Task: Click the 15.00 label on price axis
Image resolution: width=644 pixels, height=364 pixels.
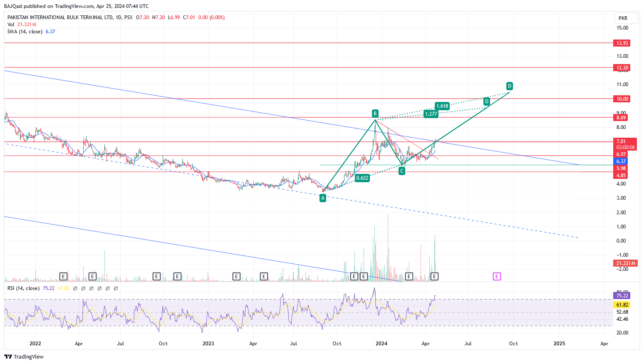Action: [x=622, y=28]
